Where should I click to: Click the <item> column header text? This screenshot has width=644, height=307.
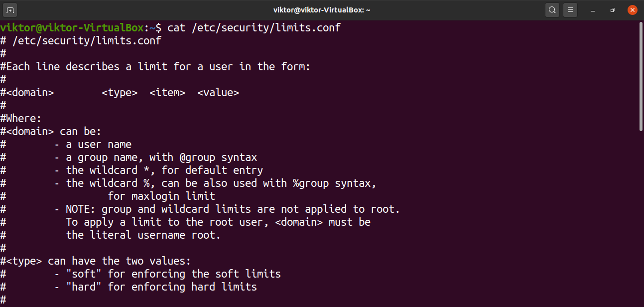(167, 93)
